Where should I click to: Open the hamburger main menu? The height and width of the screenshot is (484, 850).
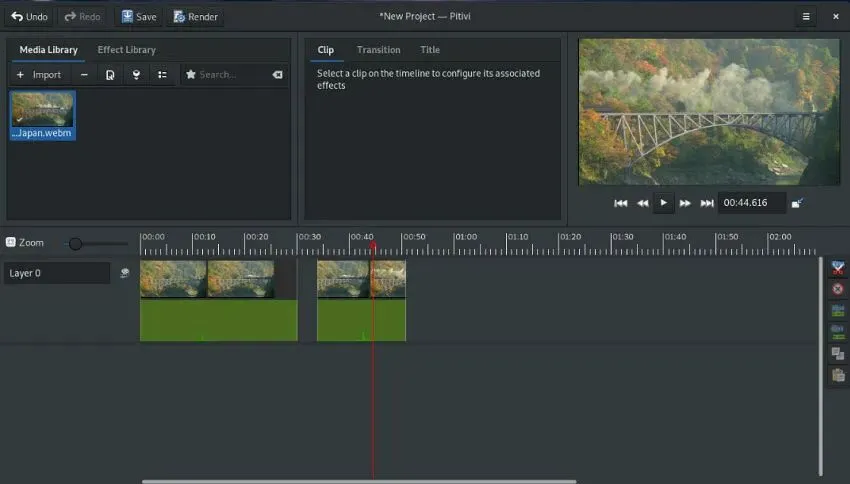tap(806, 17)
